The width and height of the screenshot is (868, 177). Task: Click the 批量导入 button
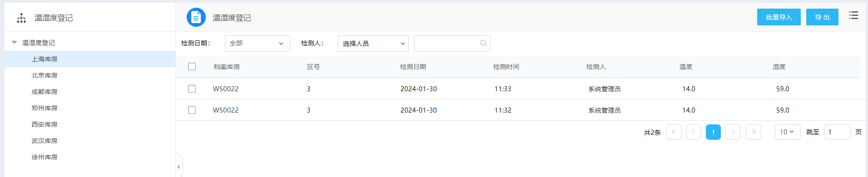pyautogui.click(x=779, y=17)
